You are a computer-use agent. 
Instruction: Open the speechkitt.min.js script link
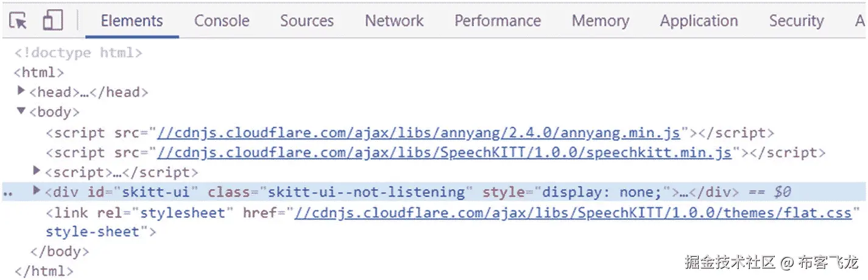(x=444, y=153)
